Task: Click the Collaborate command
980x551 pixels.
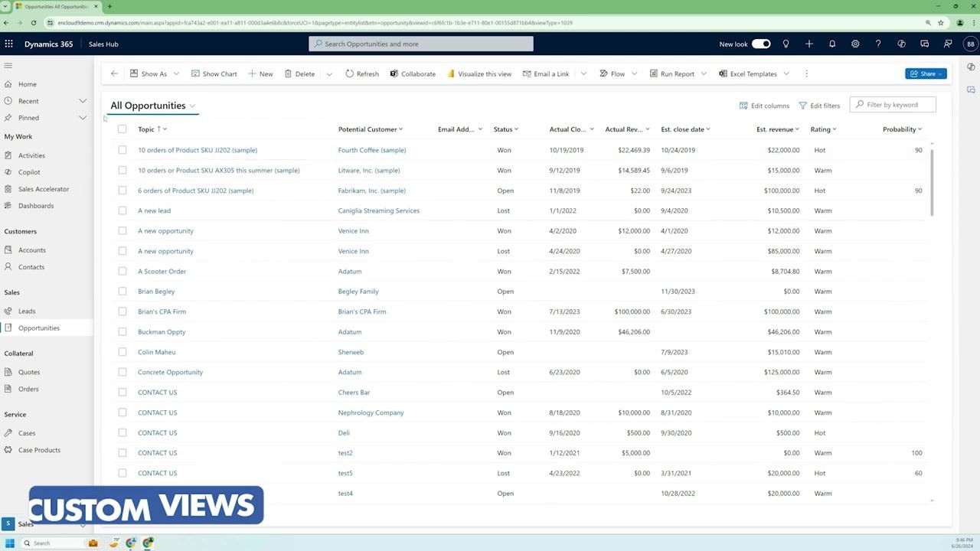Action: (x=413, y=73)
